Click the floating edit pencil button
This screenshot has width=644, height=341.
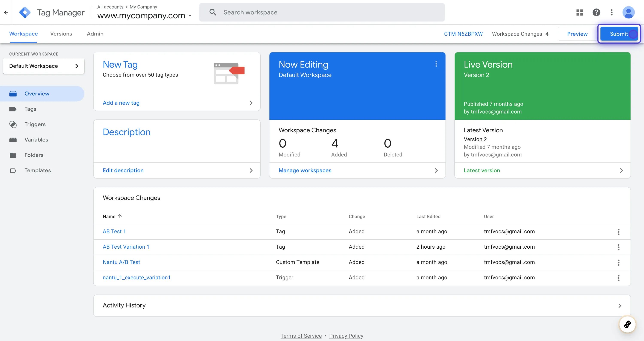(x=627, y=324)
